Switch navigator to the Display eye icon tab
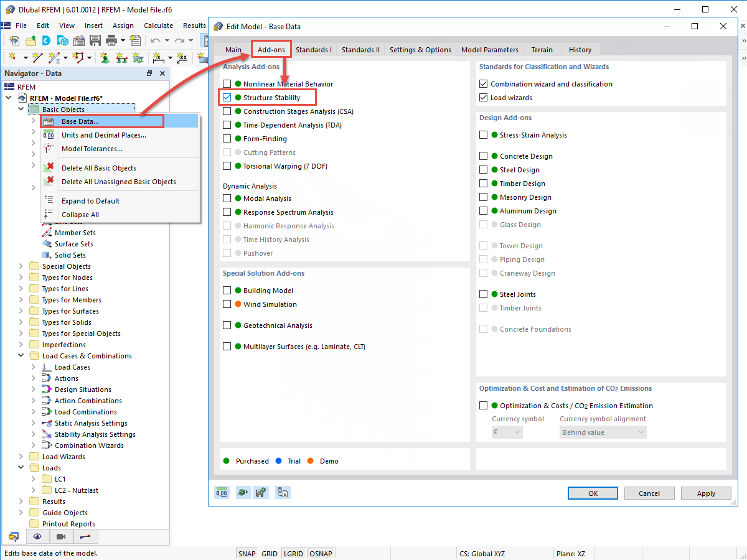The height and width of the screenshot is (560, 747). coord(37,536)
